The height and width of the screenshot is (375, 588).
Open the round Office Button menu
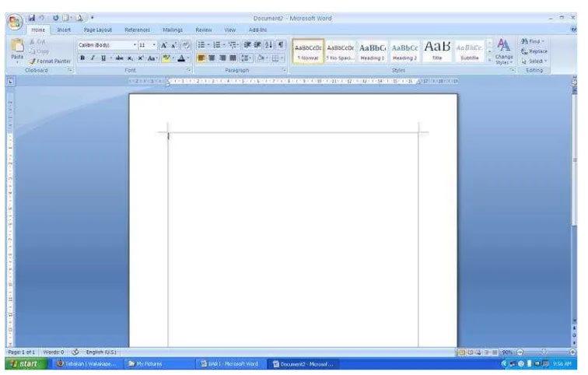[15, 22]
